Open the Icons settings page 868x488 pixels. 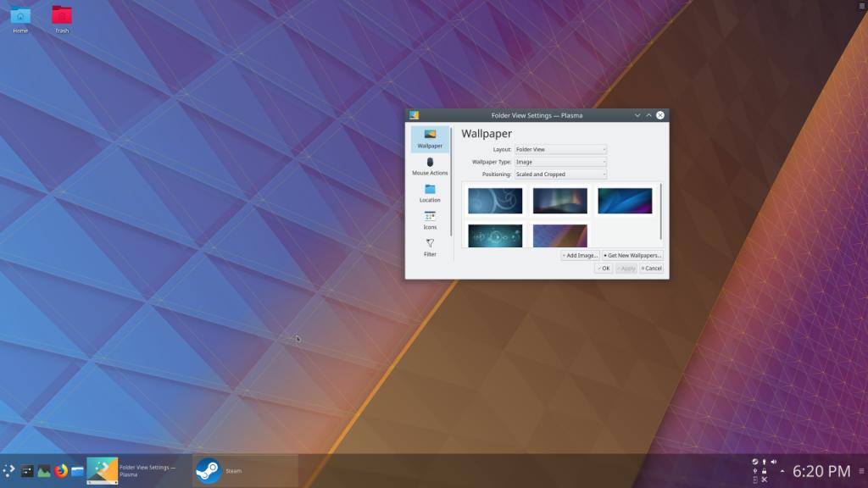pos(430,220)
